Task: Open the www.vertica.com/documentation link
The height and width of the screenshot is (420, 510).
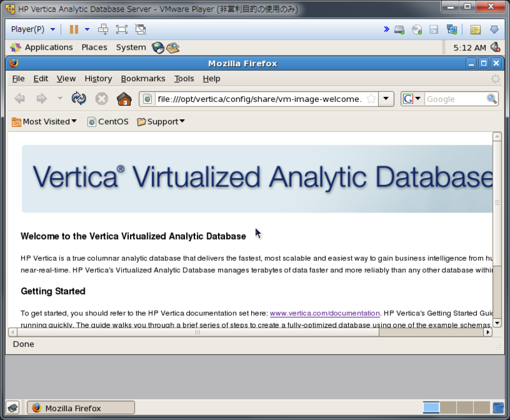Action: coord(324,313)
